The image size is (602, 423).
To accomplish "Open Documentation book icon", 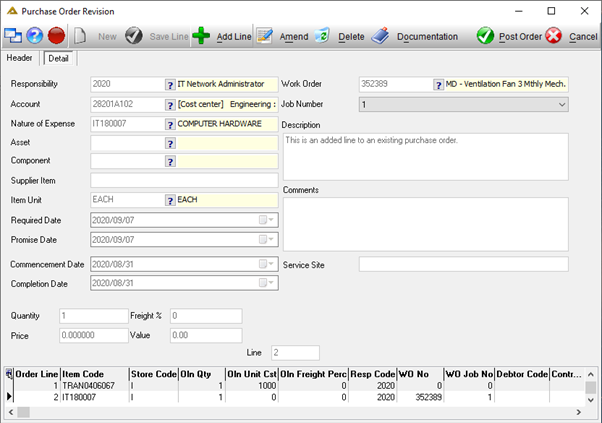I will click(380, 36).
